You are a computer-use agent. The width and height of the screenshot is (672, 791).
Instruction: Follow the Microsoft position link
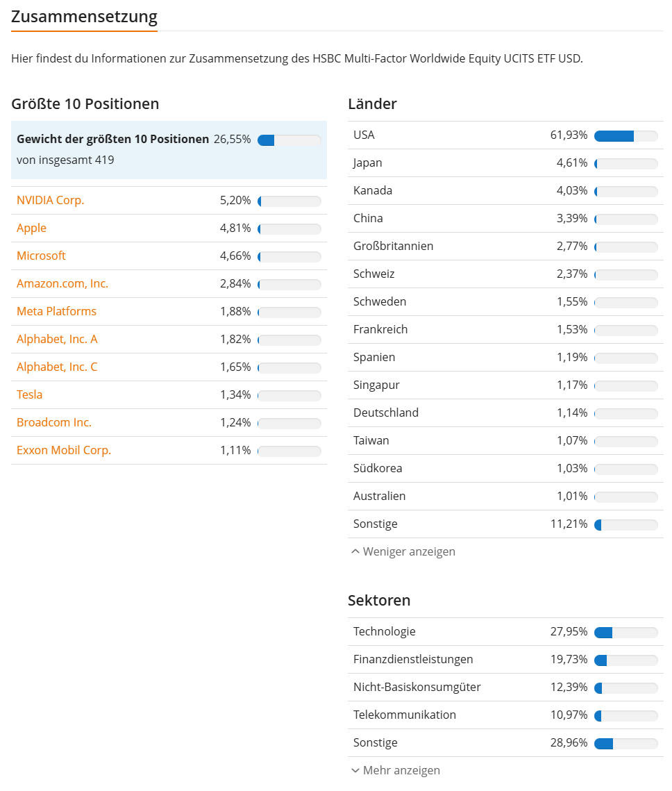tap(41, 256)
